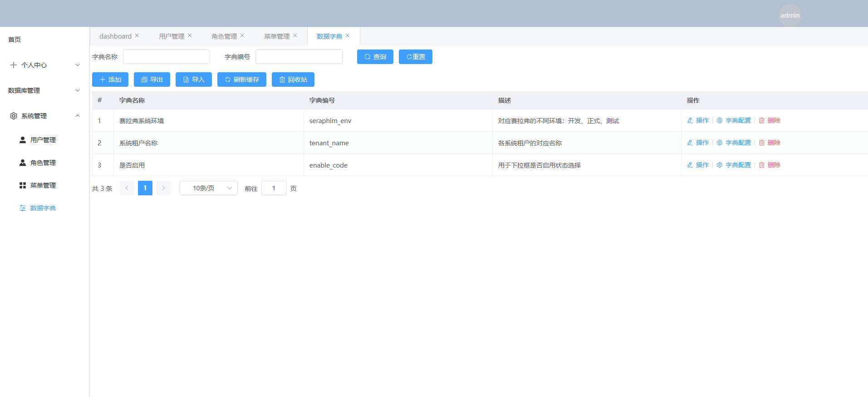Screen dimensions: 868x397
Task: Edit row 赛拉弗系统环境 via 操作
Action: (698, 120)
